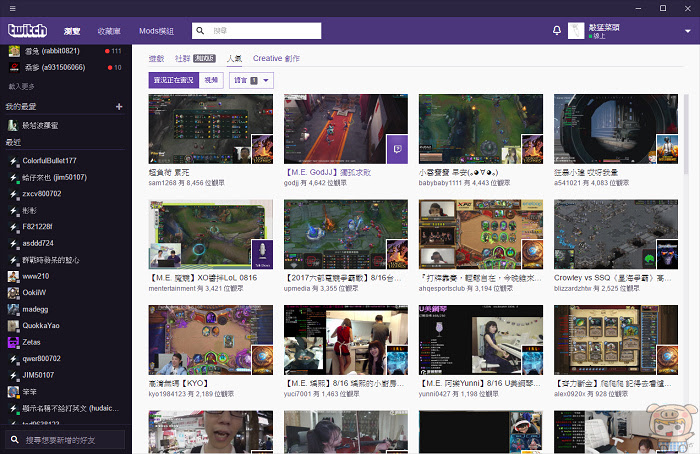
Task: Click microphone talk show icon on mentertainment stream
Action: point(262,254)
